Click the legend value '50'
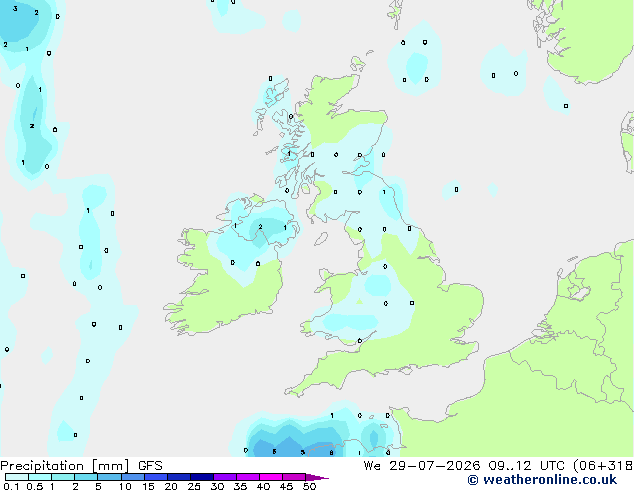This screenshot has height=490, width=634. [309, 486]
